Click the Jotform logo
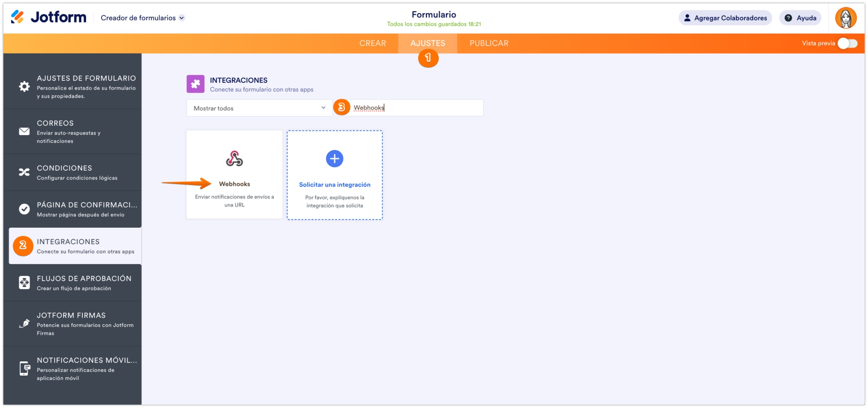This screenshot has height=408, width=868. pyautogui.click(x=48, y=17)
